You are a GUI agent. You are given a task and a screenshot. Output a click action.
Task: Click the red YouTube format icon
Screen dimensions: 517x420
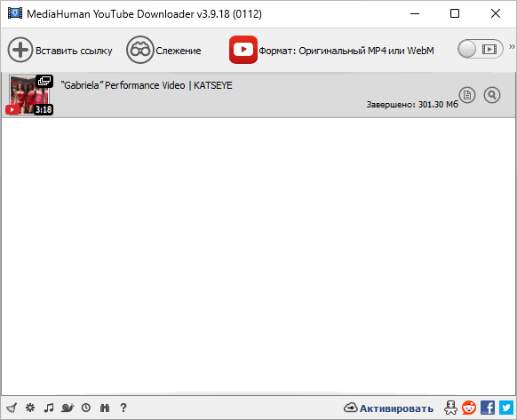click(x=243, y=50)
